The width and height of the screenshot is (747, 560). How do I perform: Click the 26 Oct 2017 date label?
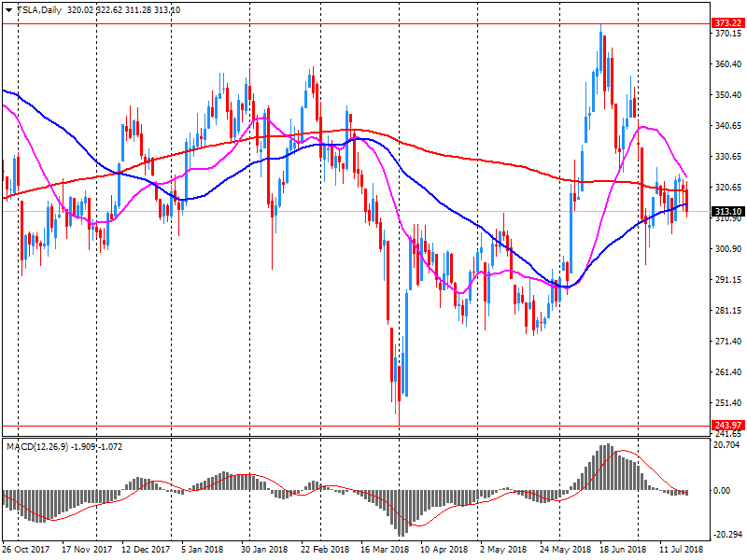24,550
